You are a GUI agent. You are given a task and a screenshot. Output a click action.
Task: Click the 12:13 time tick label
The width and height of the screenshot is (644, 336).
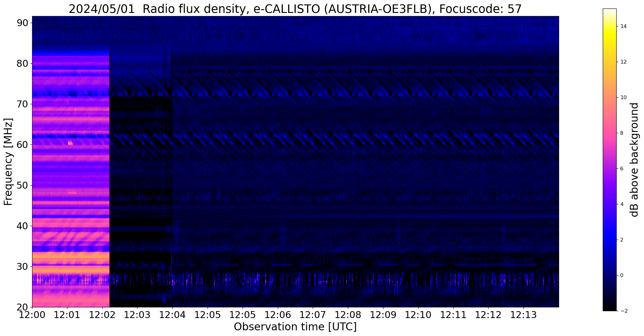coord(524,315)
